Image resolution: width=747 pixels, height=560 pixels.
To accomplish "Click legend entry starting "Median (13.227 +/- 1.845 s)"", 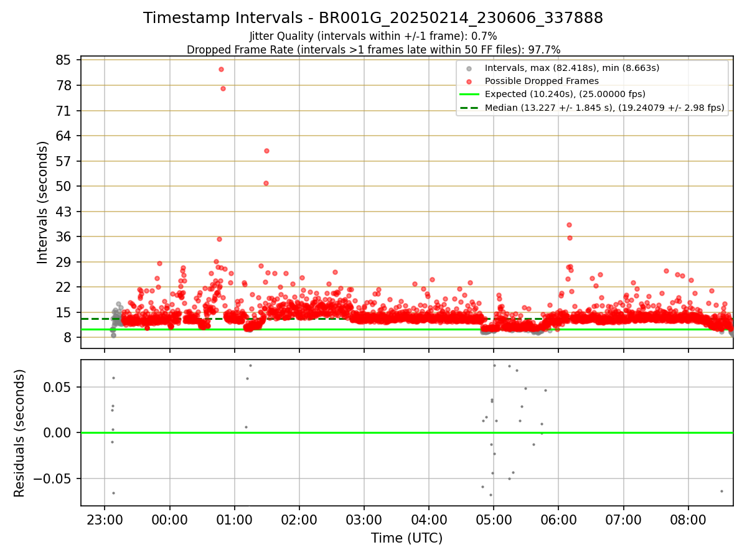I will coord(604,108).
